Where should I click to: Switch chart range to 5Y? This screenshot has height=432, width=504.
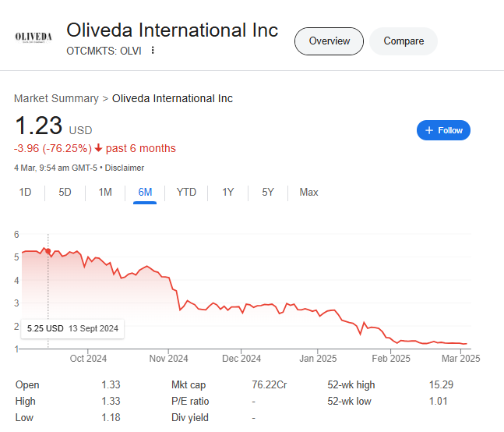coord(268,193)
